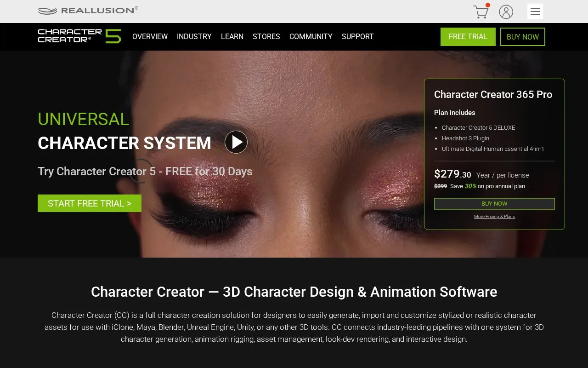Image resolution: width=588 pixels, height=368 pixels.
Task: Click the Year / per license text
Action: [503, 175]
